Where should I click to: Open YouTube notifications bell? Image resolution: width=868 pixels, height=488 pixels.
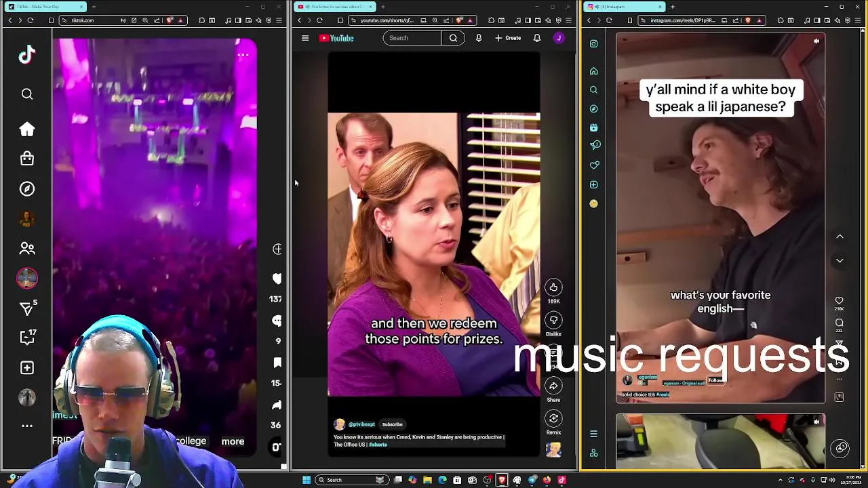pos(537,38)
